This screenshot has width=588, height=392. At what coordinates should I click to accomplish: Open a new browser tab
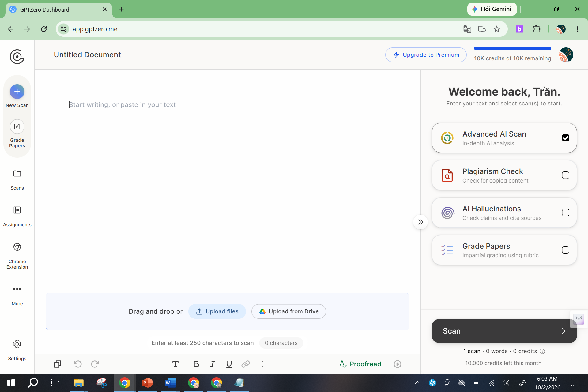[121, 9]
